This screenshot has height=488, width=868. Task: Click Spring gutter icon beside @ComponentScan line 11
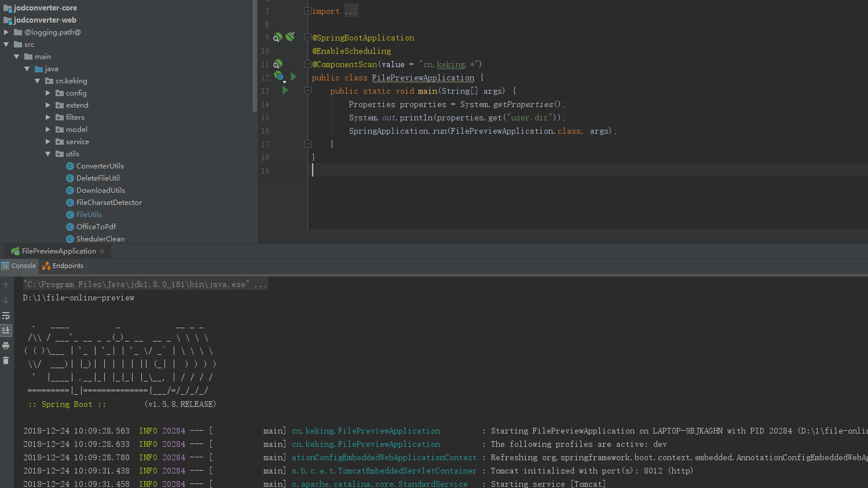[278, 64]
